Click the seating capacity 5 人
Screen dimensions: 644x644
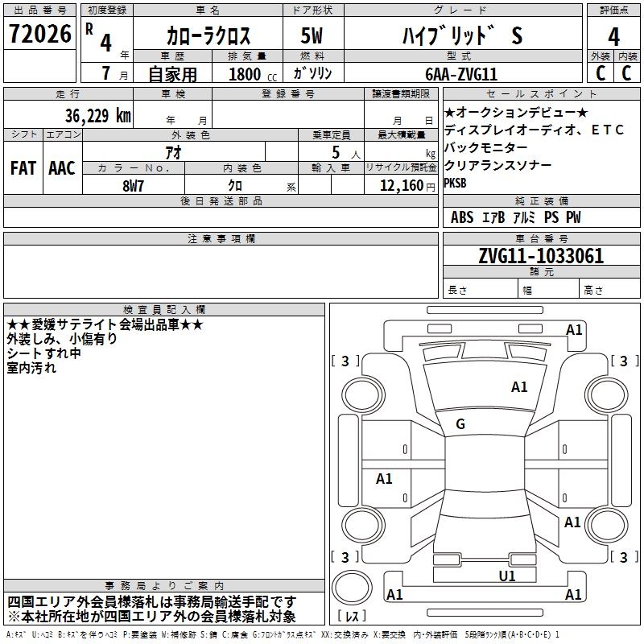pyautogui.click(x=346, y=153)
